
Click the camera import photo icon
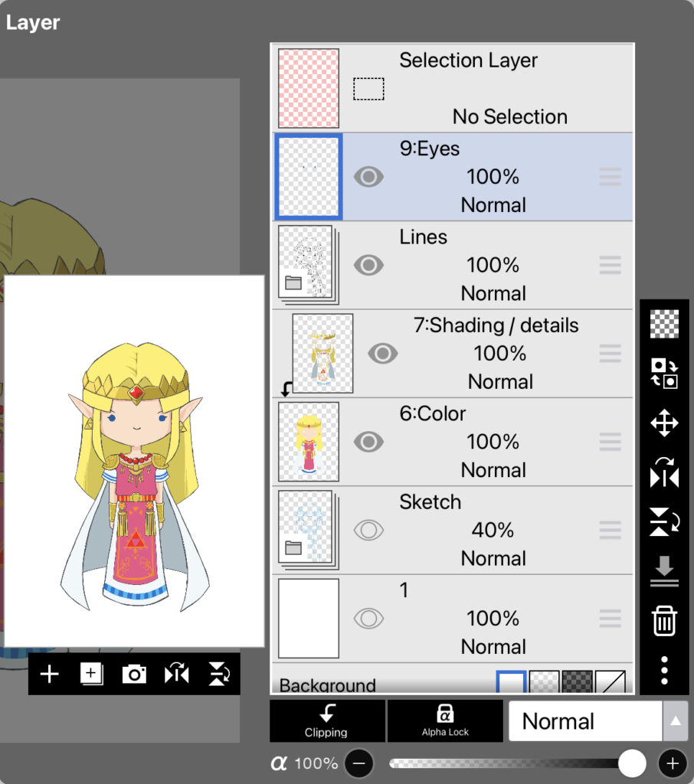(x=134, y=674)
